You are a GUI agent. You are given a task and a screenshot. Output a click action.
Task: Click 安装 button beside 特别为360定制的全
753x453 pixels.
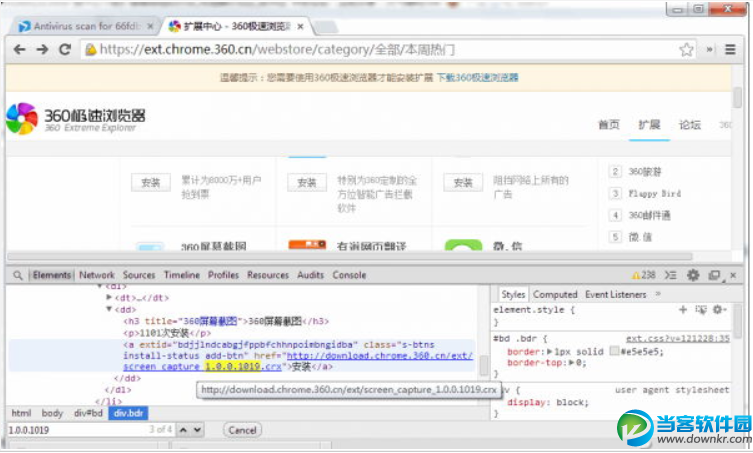tap(307, 183)
